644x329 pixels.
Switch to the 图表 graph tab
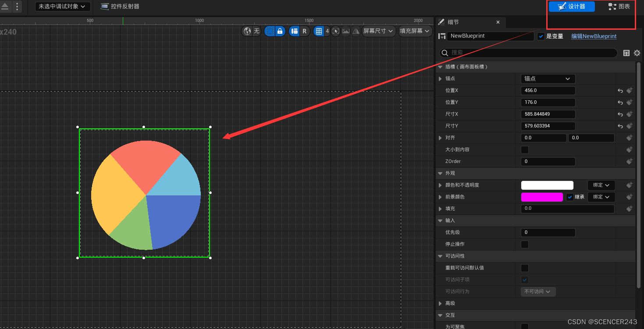click(619, 7)
